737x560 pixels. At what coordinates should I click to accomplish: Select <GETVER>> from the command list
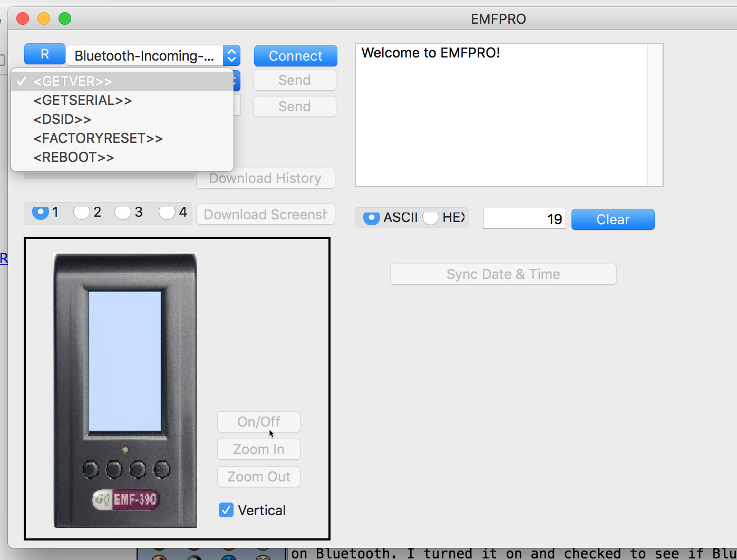pos(122,81)
